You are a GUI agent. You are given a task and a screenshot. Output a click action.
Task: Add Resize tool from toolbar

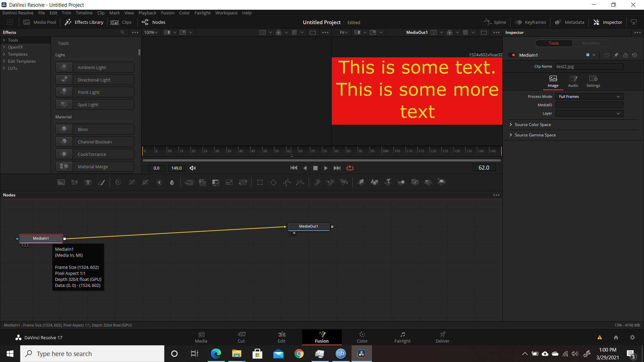229,182
